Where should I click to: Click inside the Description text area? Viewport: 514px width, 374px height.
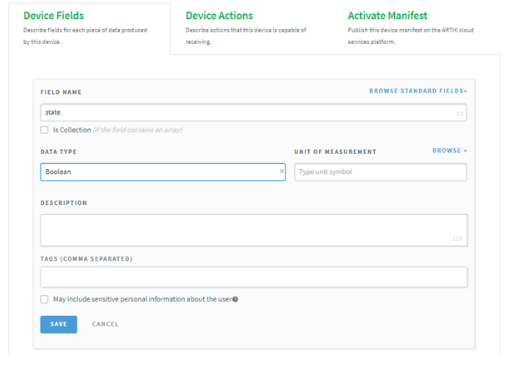tap(254, 230)
